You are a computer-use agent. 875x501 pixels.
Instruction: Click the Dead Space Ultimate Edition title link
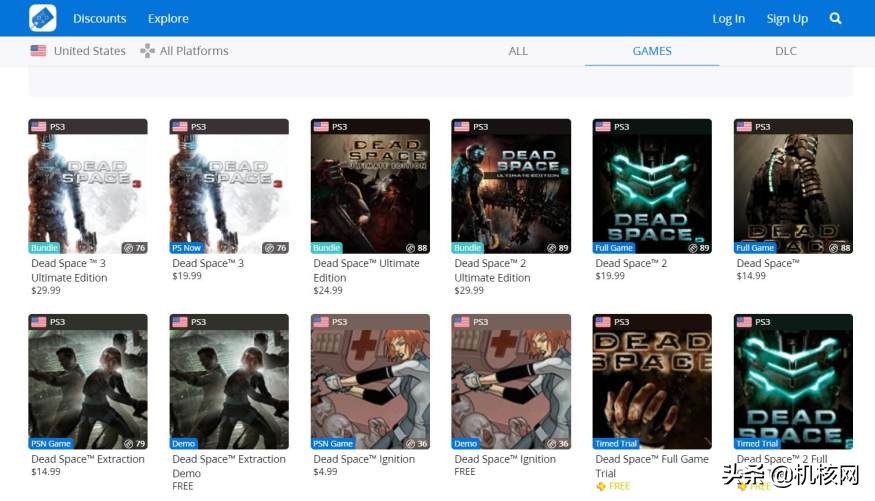(x=366, y=270)
